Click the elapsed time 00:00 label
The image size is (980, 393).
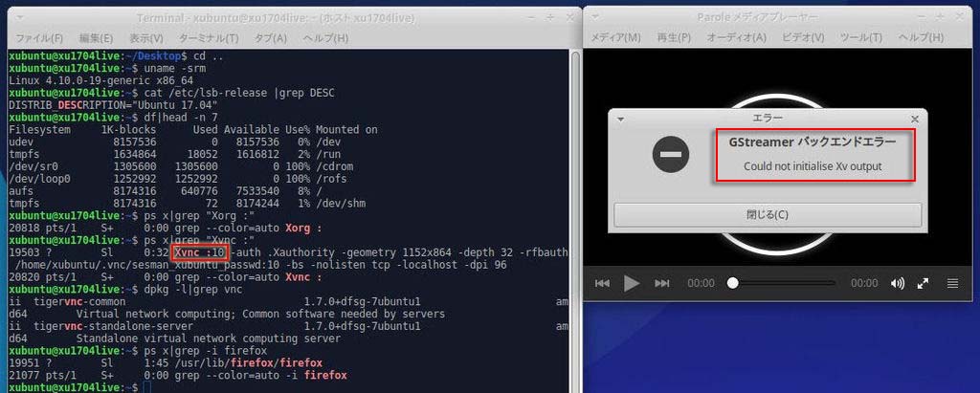[701, 284]
